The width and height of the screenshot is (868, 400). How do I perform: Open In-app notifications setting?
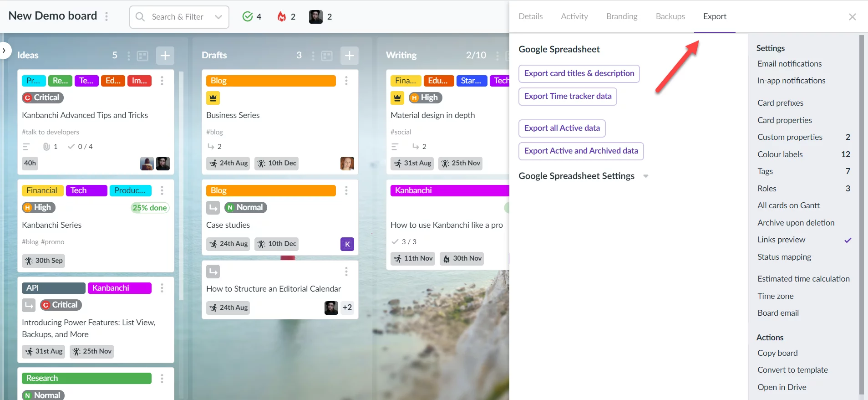click(x=792, y=81)
